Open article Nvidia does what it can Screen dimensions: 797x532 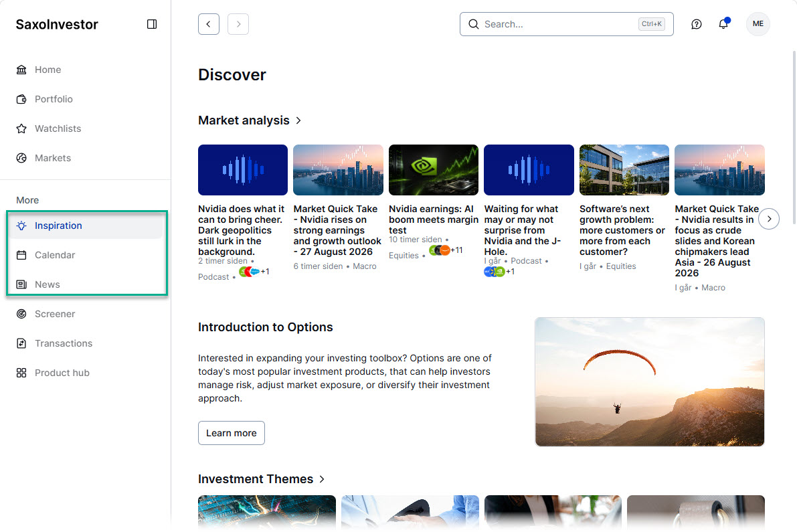(242, 230)
